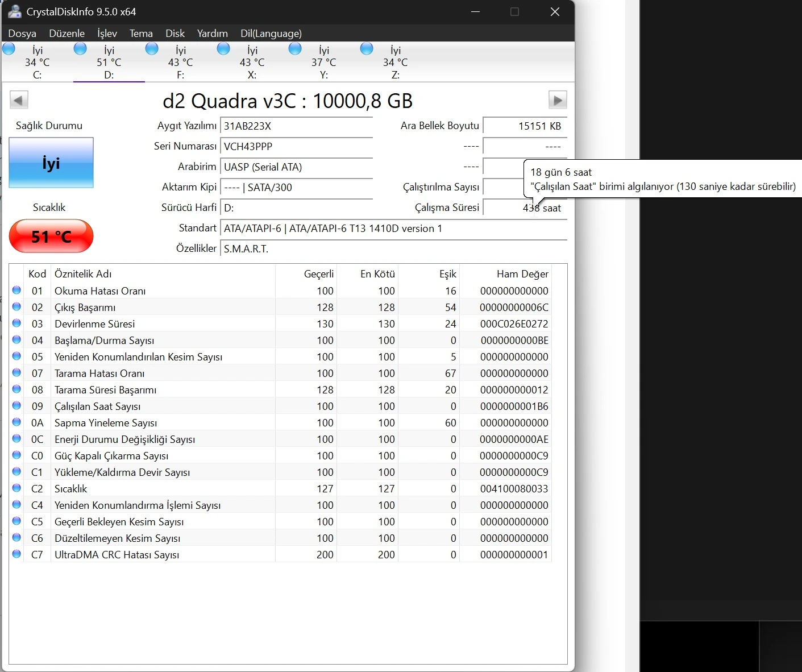Click the Kod column header
This screenshot has width=802, height=672.
(37, 274)
